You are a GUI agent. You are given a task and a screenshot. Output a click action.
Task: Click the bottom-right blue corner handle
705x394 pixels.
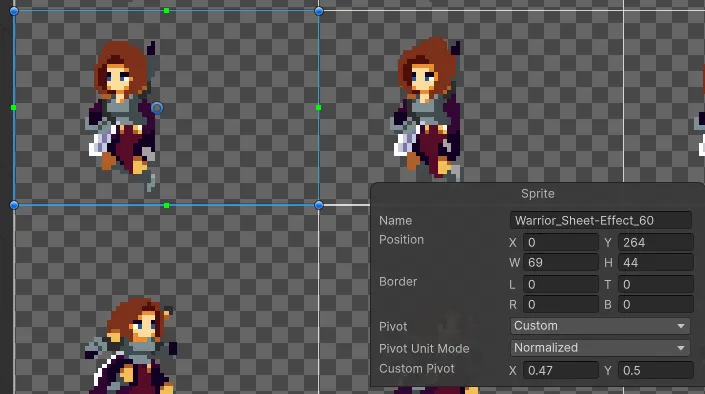tap(319, 205)
